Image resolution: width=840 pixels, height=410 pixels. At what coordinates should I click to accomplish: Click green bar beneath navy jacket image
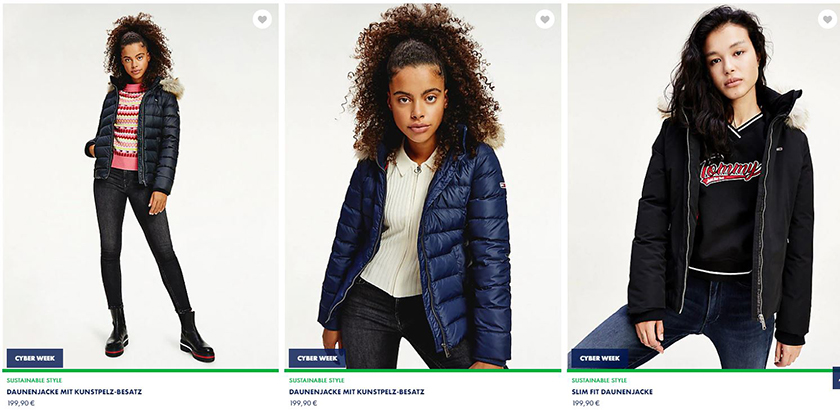tap(423, 370)
